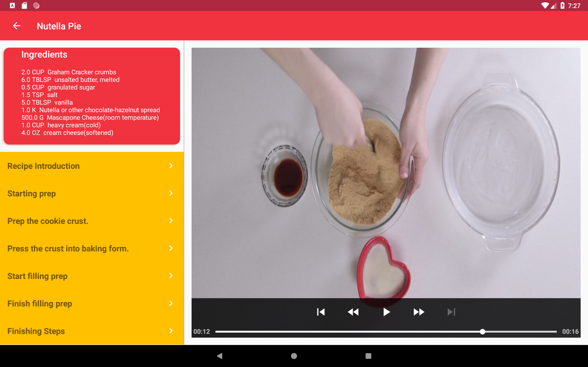588x367 pixels.
Task: Open Android recent apps square button
Action: (x=368, y=356)
